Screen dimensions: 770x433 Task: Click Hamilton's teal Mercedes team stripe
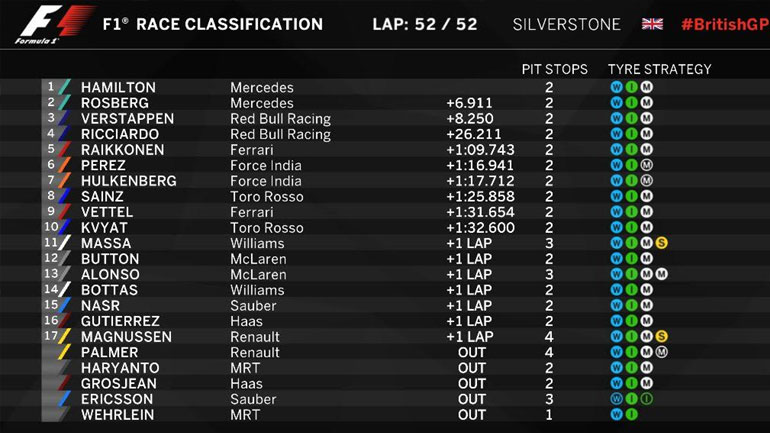pos(66,87)
